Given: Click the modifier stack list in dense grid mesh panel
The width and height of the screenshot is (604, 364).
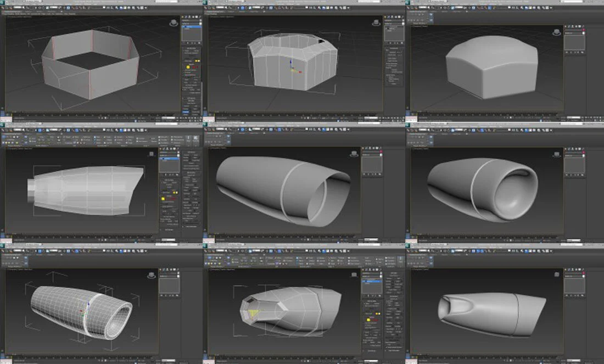Looking at the screenshot, I should click(170, 286).
